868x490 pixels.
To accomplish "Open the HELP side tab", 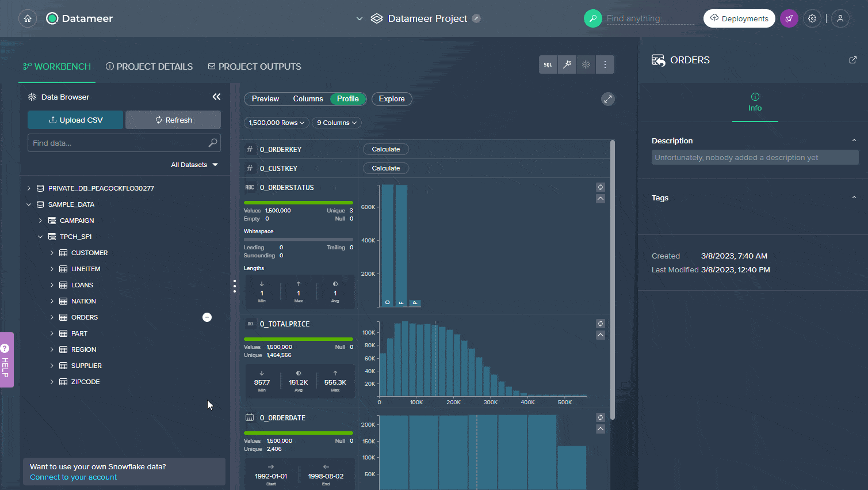I will [6, 360].
